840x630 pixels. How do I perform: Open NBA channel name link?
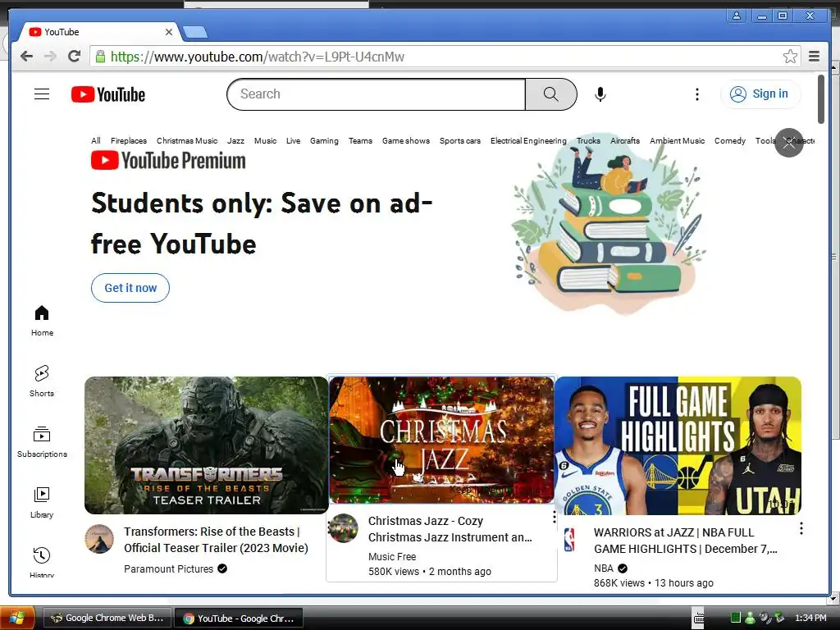pos(604,568)
